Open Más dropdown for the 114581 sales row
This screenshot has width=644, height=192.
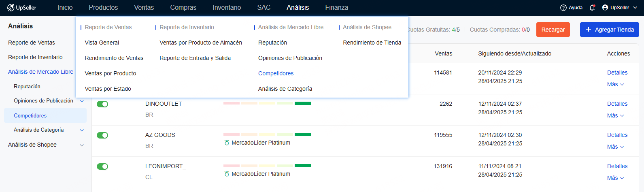tap(615, 84)
